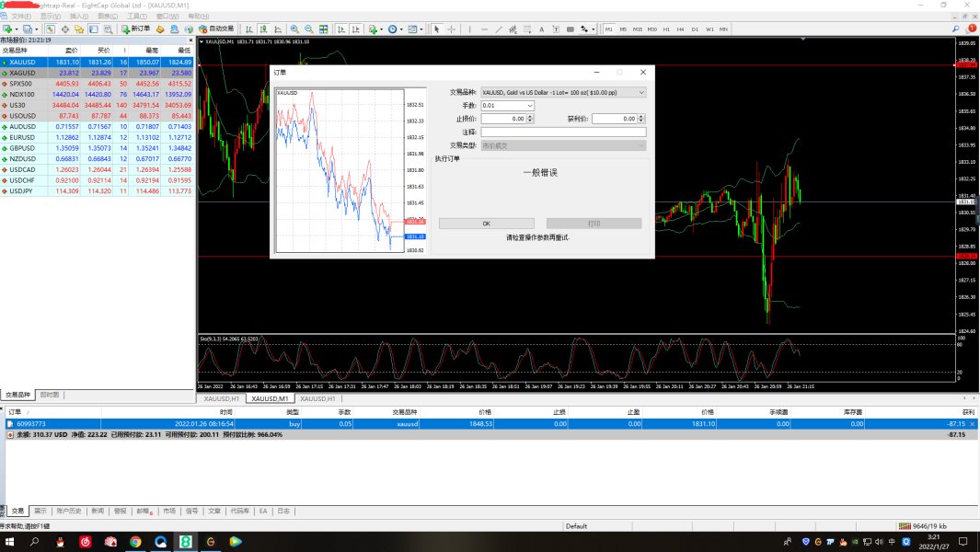The height and width of the screenshot is (552, 980).
Task: Switch chart to H4 timeframe
Action: point(681,29)
